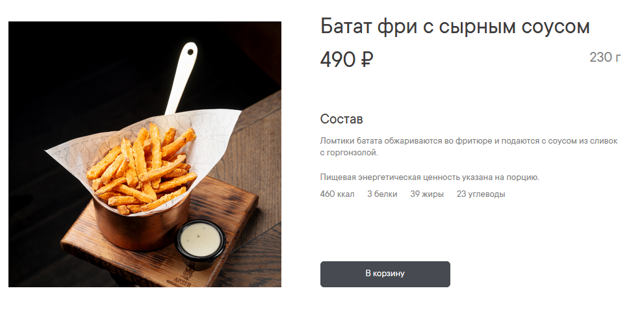Click the Пищевая энергетическая ценность note
644x323 pixels.
click(430, 177)
